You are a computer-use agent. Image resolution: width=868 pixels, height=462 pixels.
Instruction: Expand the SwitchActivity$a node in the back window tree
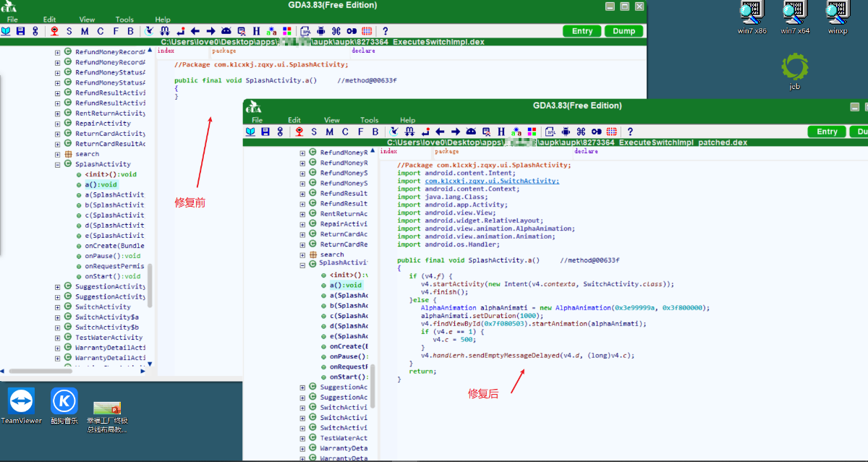(58, 317)
